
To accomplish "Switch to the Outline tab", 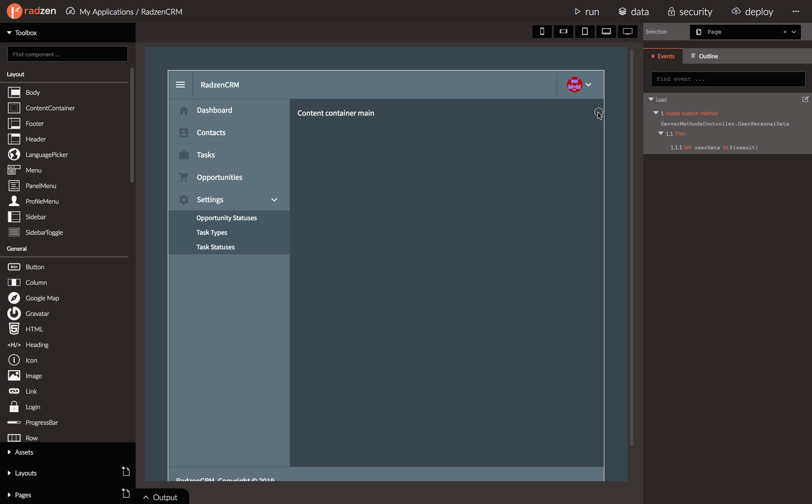I will (x=705, y=56).
